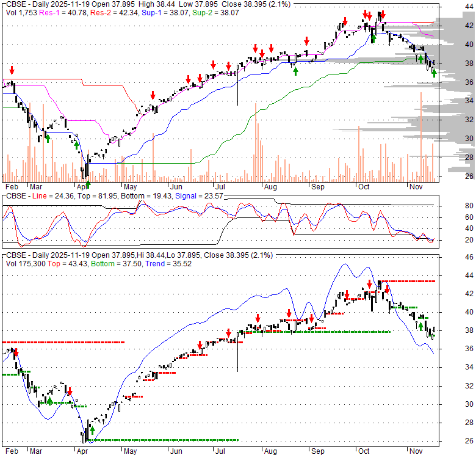Click the Aug label on top chart time axis

[270, 187]
